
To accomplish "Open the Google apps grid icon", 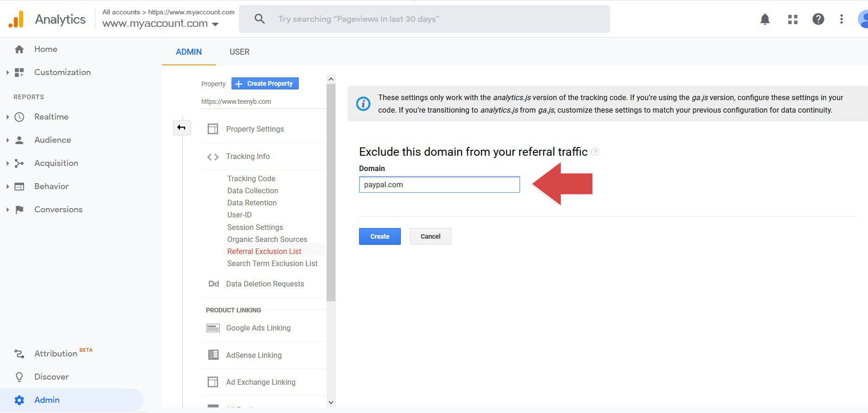I will pos(793,19).
